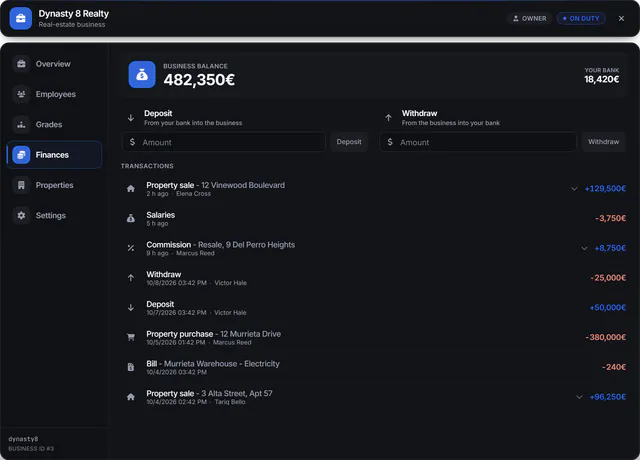This screenshot has height=460, width=640.
Task: Click the -25,000€ withdraw amount
Action: [608, 278]
